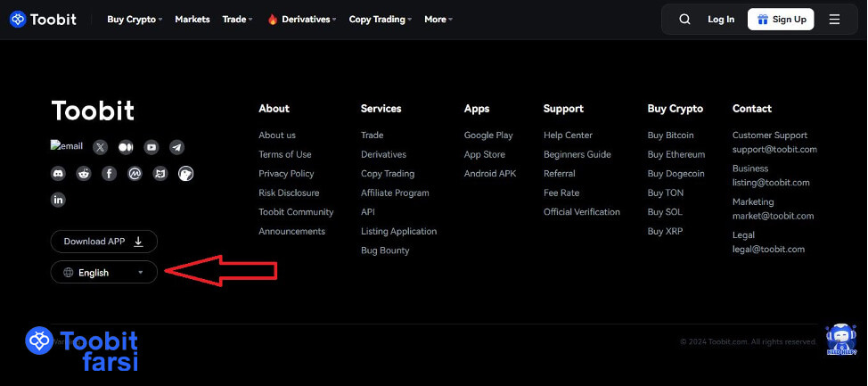Open the help chatbot robot widget
This screenshot has width=868, height=386.
840,339
